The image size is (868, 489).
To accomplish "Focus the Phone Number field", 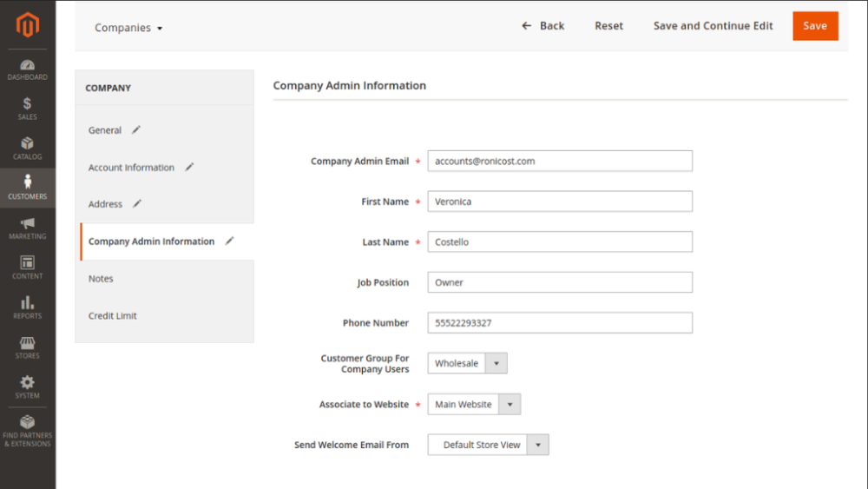I will 560,323.
